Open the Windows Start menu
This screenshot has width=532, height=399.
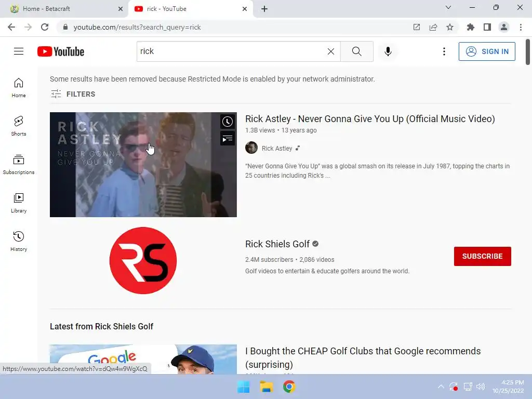click(x=243, y=387)
